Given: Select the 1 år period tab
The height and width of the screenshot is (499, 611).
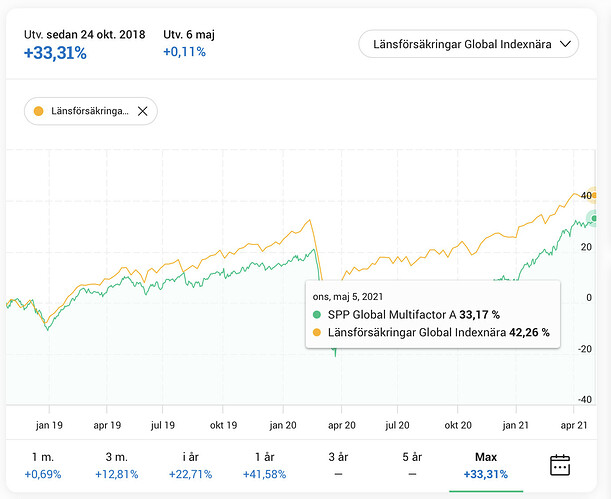Looking at the screenshot, I should click(x=265, y=465).
